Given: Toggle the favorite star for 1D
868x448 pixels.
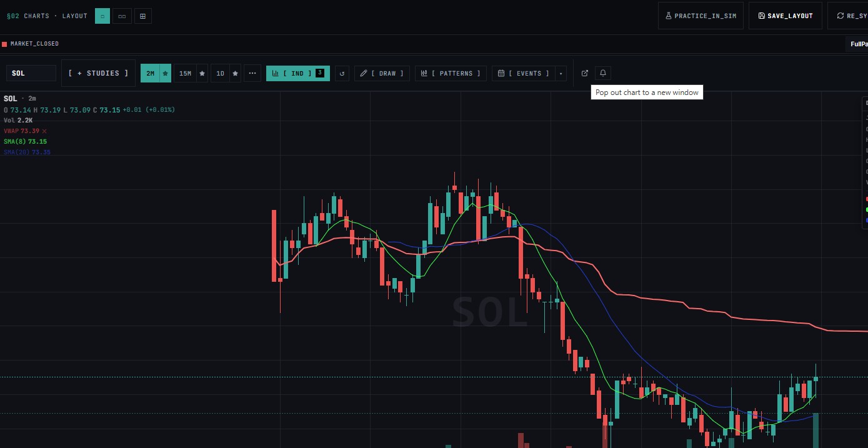Looking at the screenshot, I should tap(235, 73).
